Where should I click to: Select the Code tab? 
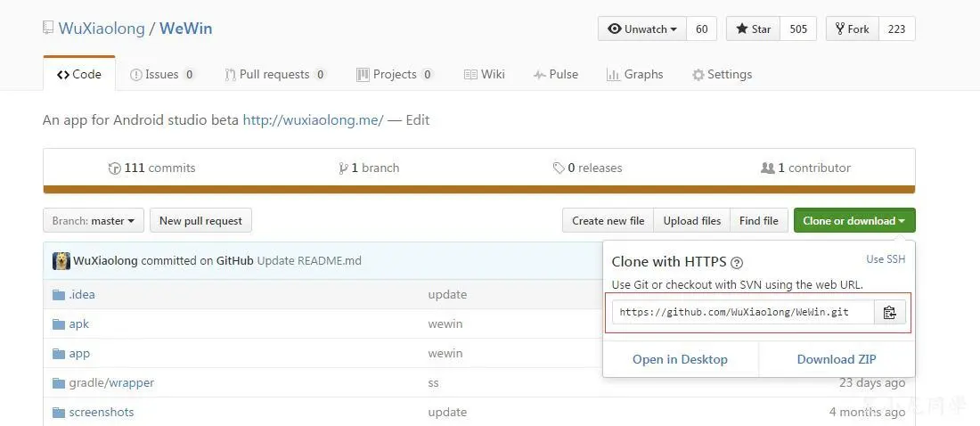coord(79,74)
